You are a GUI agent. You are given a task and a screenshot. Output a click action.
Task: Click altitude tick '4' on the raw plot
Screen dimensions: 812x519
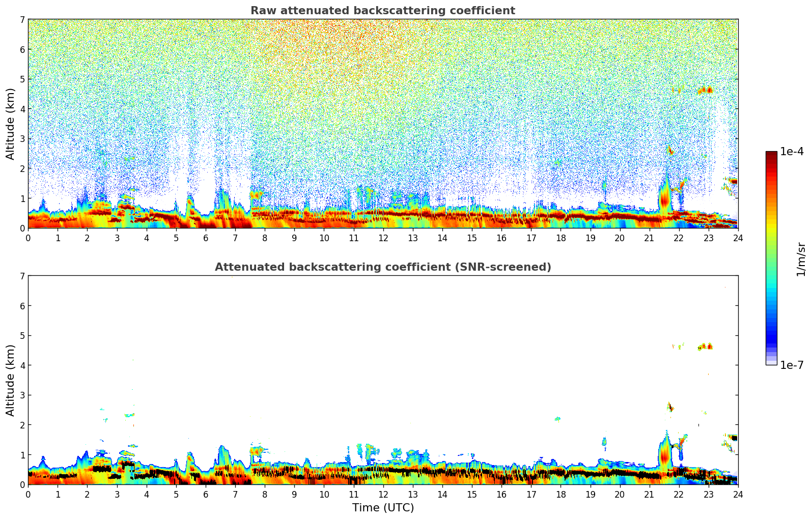point(22,109)
